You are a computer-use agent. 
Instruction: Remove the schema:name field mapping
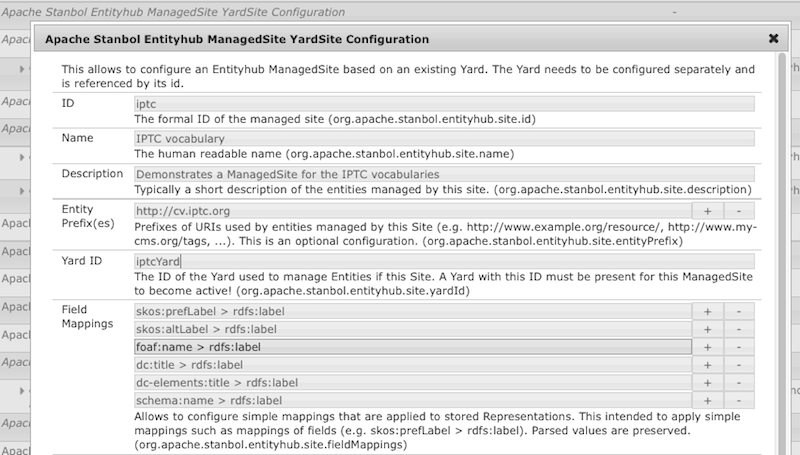739,401
